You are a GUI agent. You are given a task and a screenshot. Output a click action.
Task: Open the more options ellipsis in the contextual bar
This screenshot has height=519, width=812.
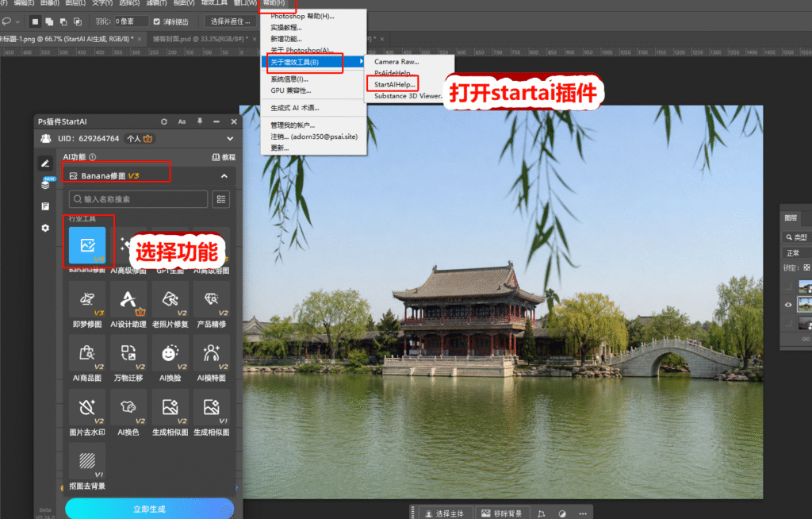pyautogui.click(x=583, y=513)
